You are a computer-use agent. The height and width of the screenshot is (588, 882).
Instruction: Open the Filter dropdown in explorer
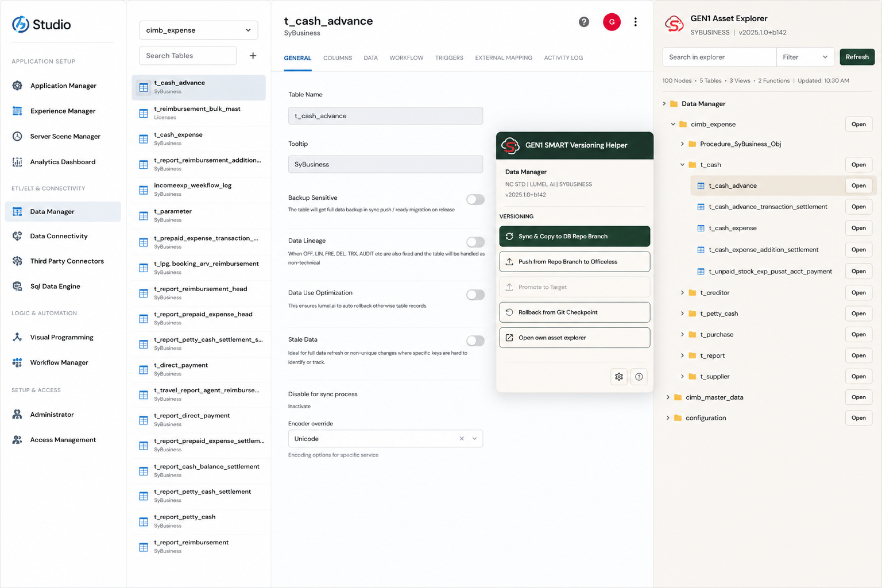805,57
